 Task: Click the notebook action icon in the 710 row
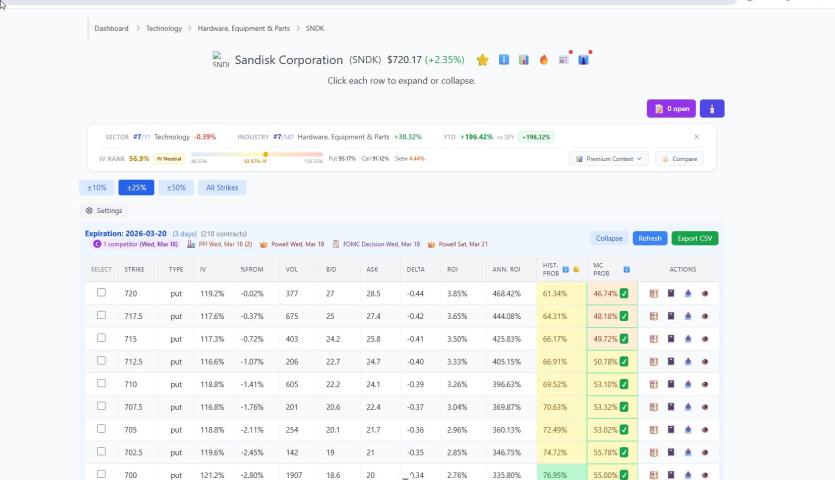654,385
